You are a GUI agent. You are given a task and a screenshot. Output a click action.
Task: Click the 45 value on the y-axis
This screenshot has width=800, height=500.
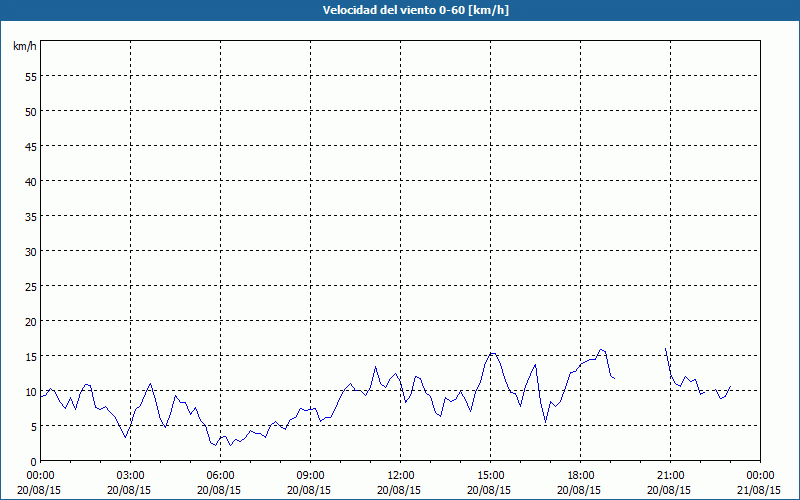click(31, 146)
